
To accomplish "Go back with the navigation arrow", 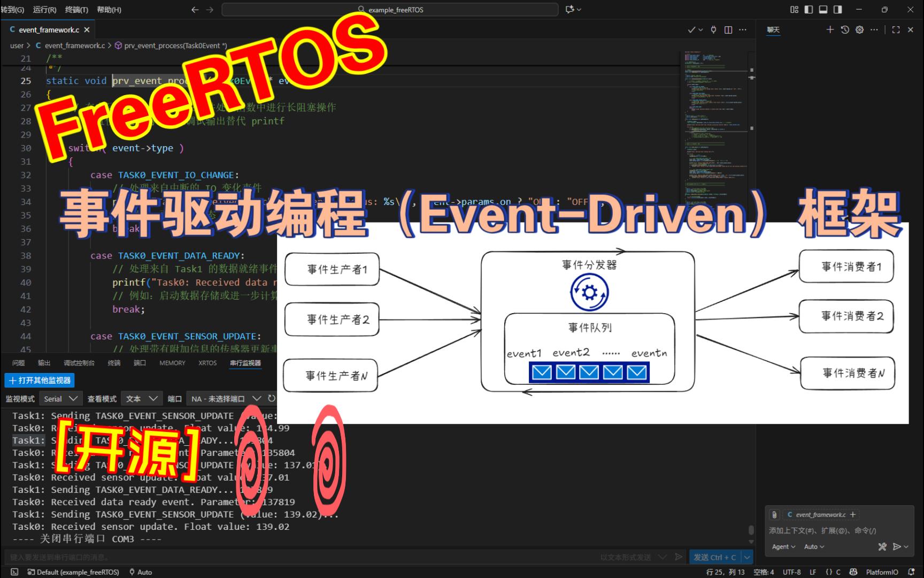I will (x=195, y=10).
